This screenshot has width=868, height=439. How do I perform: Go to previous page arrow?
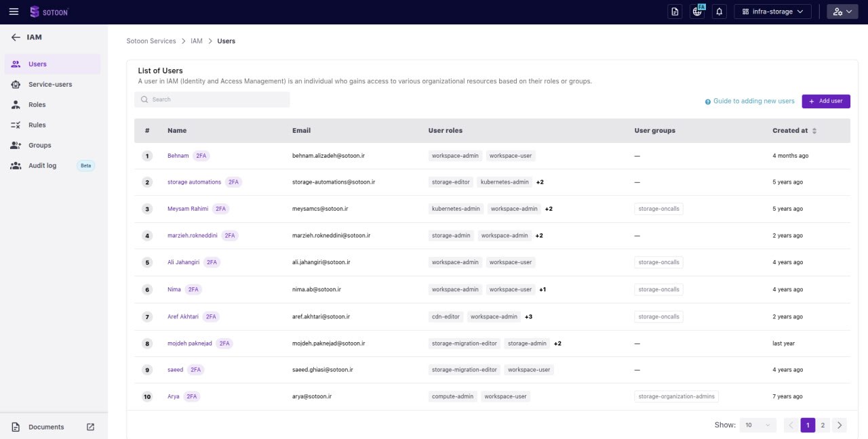791,425
